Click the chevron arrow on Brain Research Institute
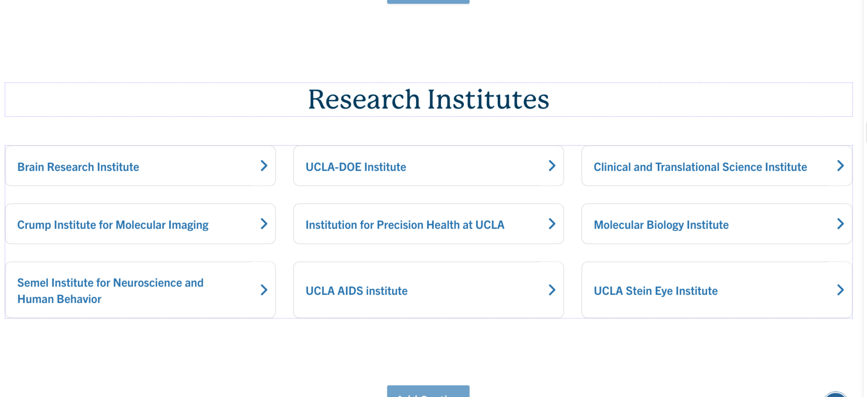 click(x=264, y=166)
